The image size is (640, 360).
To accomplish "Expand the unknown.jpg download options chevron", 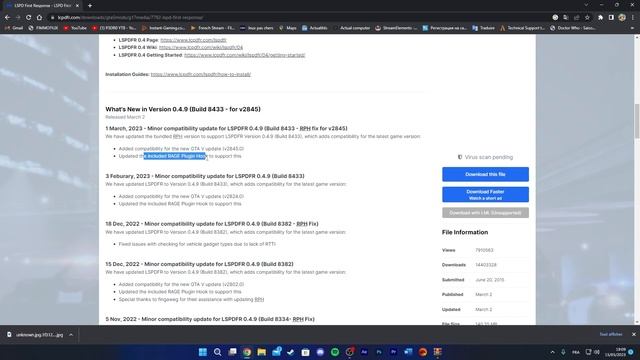I will coord(71,335).
